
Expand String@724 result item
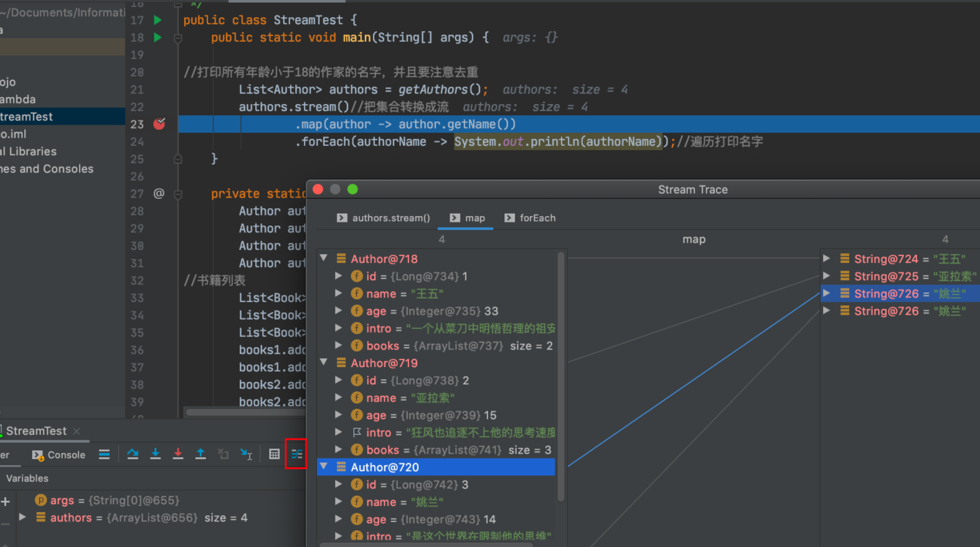click(827, 258)
